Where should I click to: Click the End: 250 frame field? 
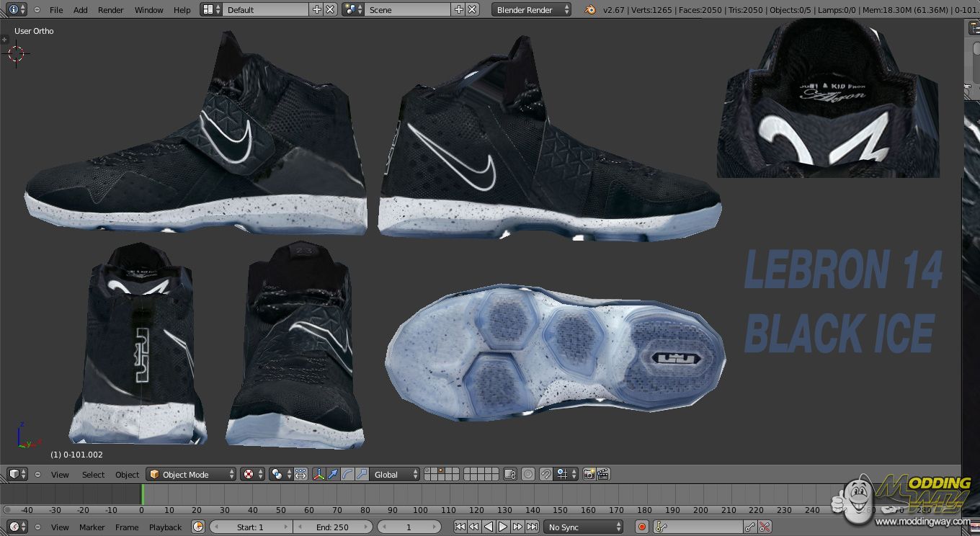click(x=332, y=527)
